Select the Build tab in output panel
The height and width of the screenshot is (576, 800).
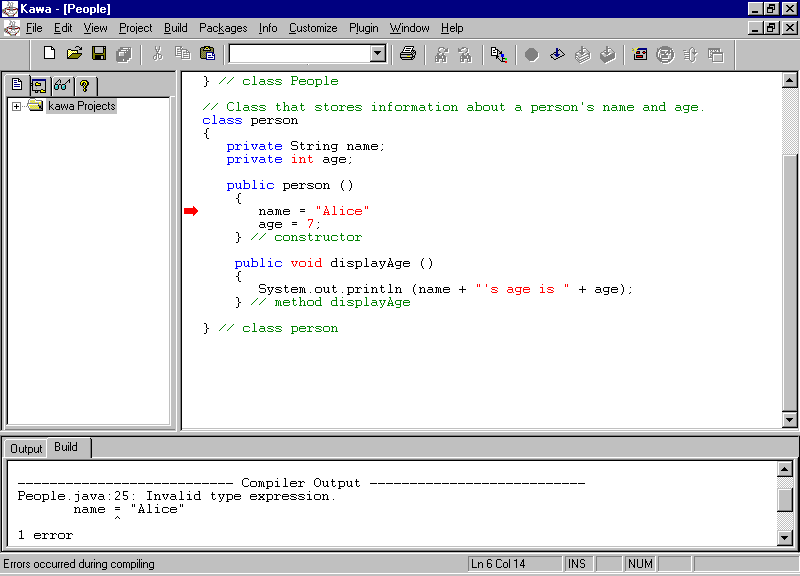coord(66,447)
